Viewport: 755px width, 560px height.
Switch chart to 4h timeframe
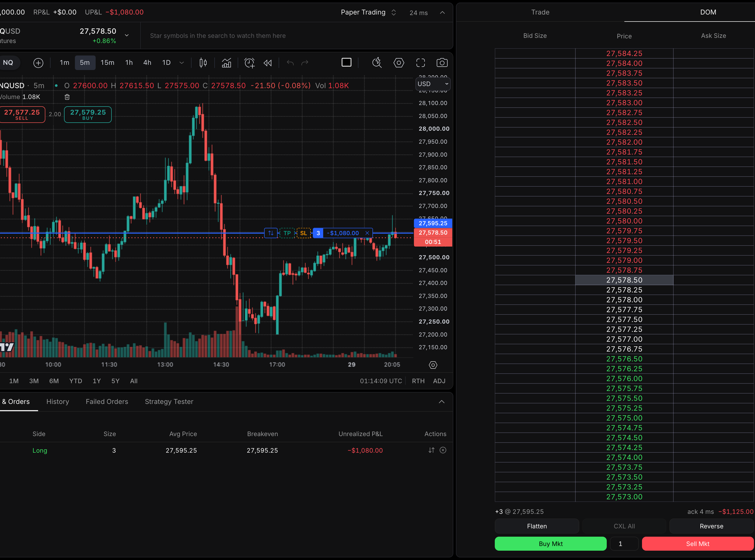click(147, 63)
